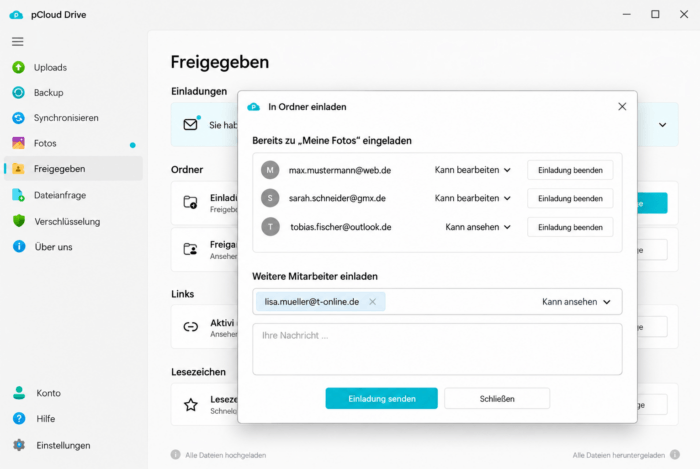Click the pCloud logo in title bar

point(16,15)
